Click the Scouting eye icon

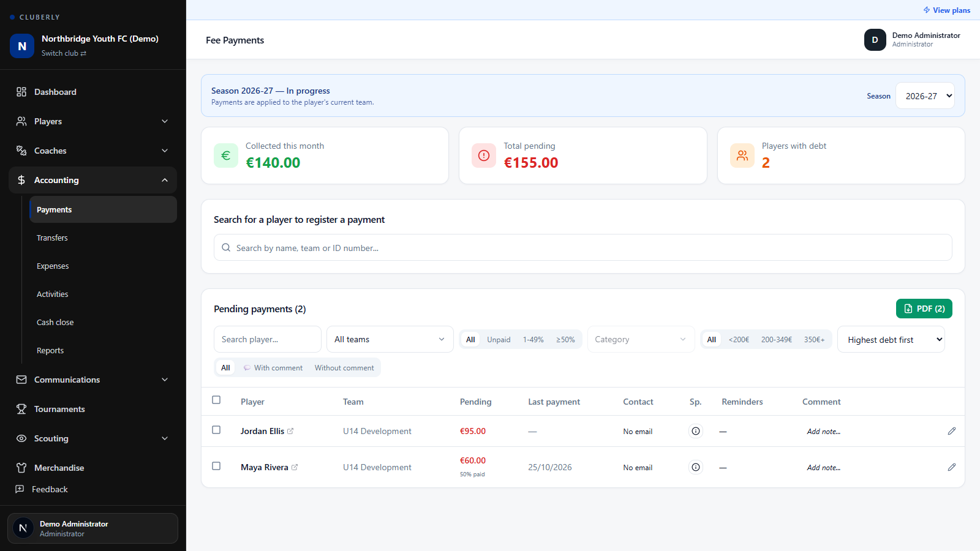point(21,438)
